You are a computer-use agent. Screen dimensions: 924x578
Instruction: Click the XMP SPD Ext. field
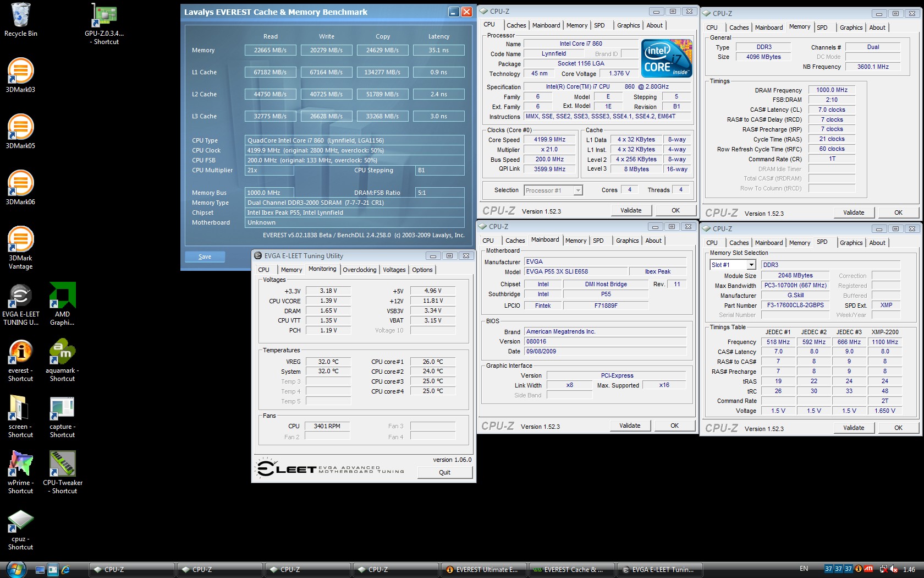click(x=886, y=305)
